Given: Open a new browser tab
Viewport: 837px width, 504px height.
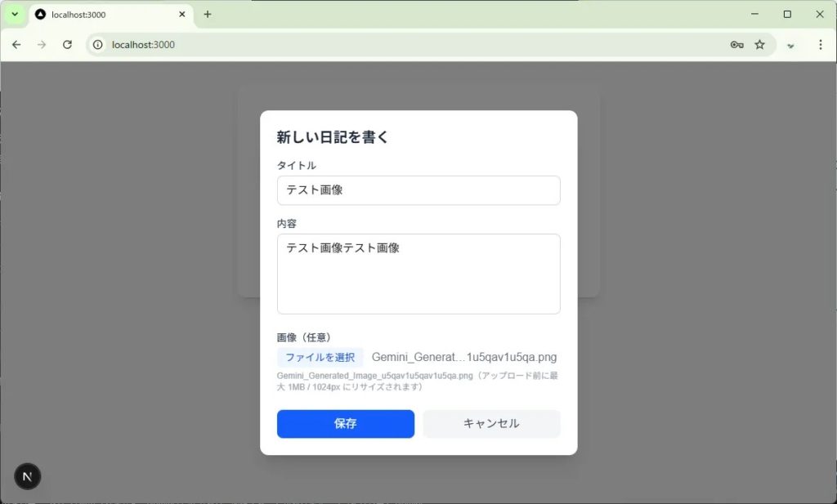Looking at the screenshot, I should tap(208, 15).
